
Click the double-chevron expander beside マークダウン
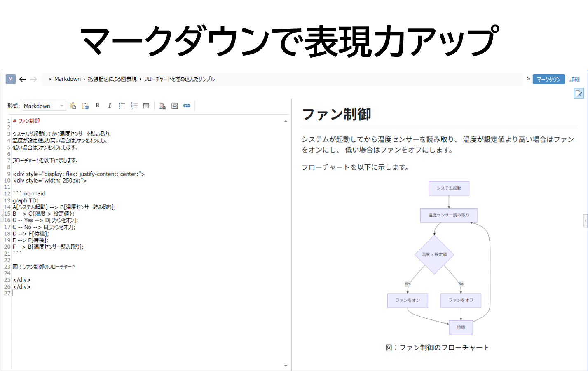528,79
